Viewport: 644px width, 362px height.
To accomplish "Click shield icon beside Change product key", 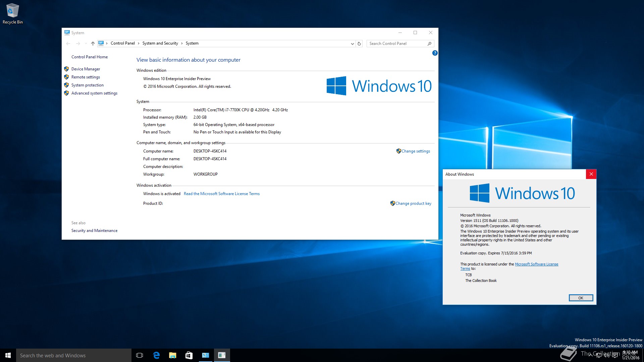I will [x=392, y=203].
